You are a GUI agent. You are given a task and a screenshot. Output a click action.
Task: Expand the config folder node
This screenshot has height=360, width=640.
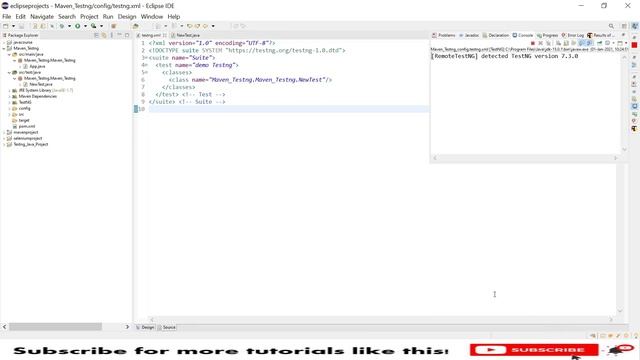point(9,109)
